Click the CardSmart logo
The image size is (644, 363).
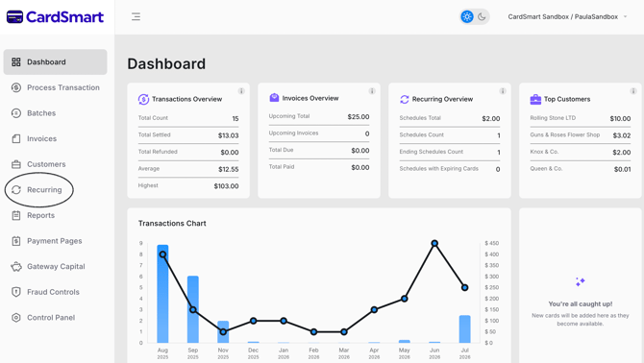[x=55, y=17]
